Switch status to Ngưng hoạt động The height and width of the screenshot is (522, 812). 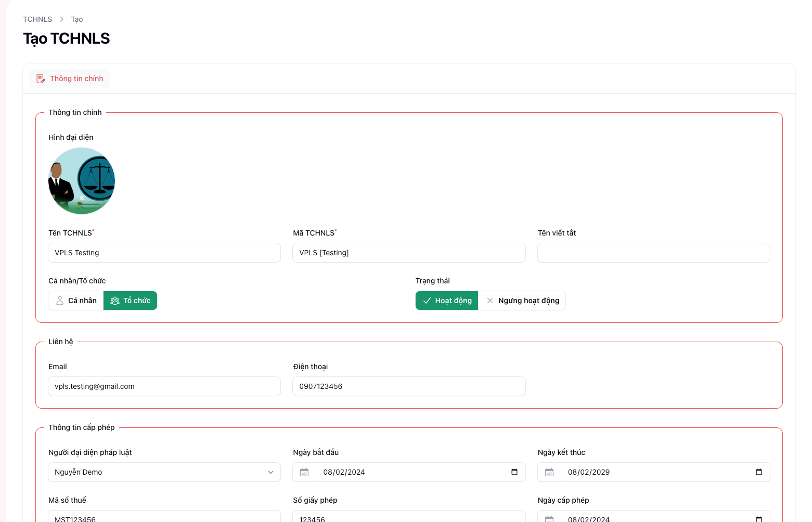[522, 301]
